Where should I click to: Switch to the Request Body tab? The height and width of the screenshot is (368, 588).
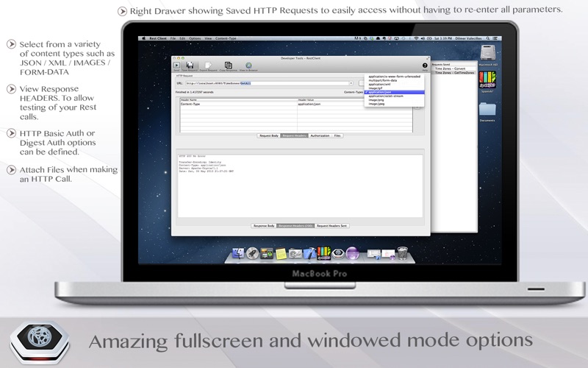pyautogui.click(x=269, y=135)
